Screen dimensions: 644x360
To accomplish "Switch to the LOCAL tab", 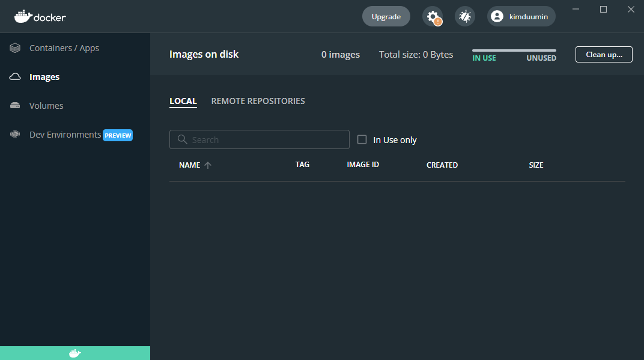I will point(183,101).
